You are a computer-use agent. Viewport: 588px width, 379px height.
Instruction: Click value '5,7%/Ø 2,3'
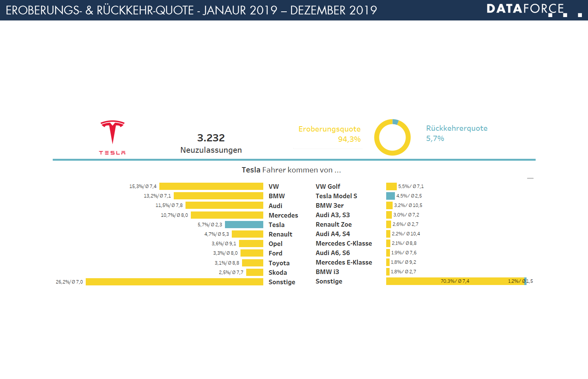pyautogui.click(x=210, y=225)
